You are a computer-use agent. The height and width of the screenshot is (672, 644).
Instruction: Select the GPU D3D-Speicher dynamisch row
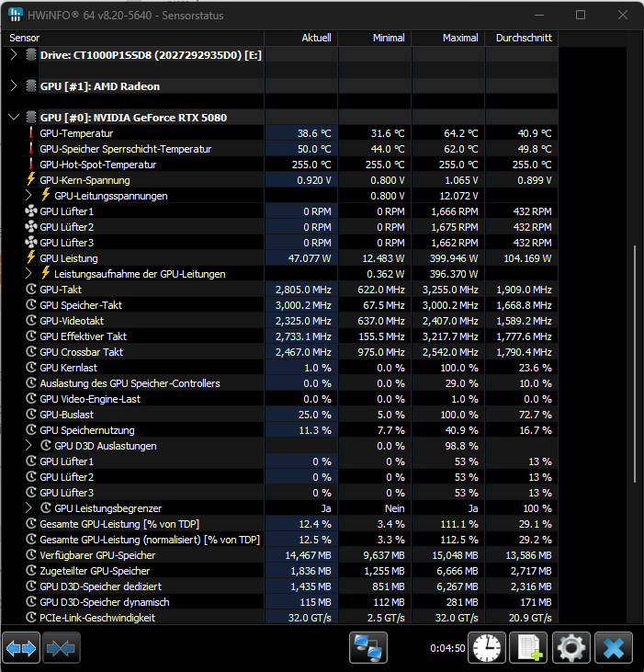[105, 602]
